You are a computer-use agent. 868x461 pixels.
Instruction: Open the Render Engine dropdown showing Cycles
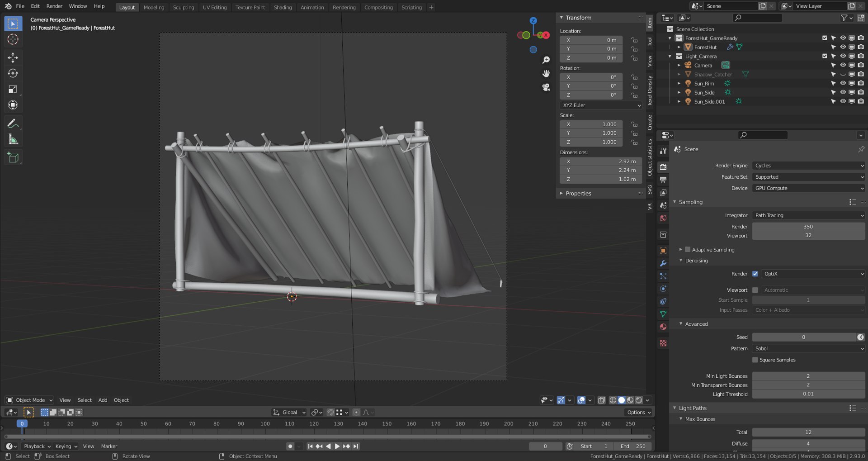pos(808,166)
